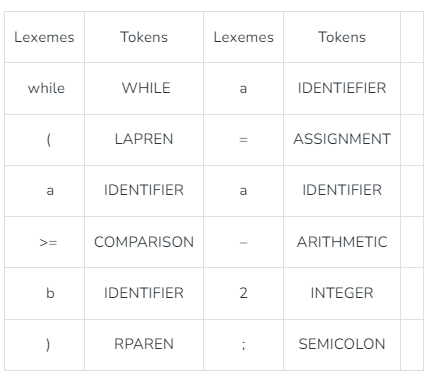Click the lexeme 'b' cell
Screen dimensions: 425x383
coord(45,293)
